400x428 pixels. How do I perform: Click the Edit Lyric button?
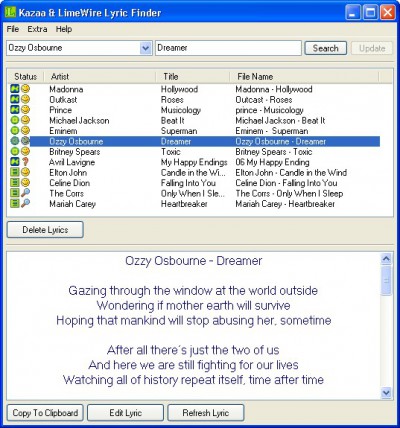tap(125, 413)
